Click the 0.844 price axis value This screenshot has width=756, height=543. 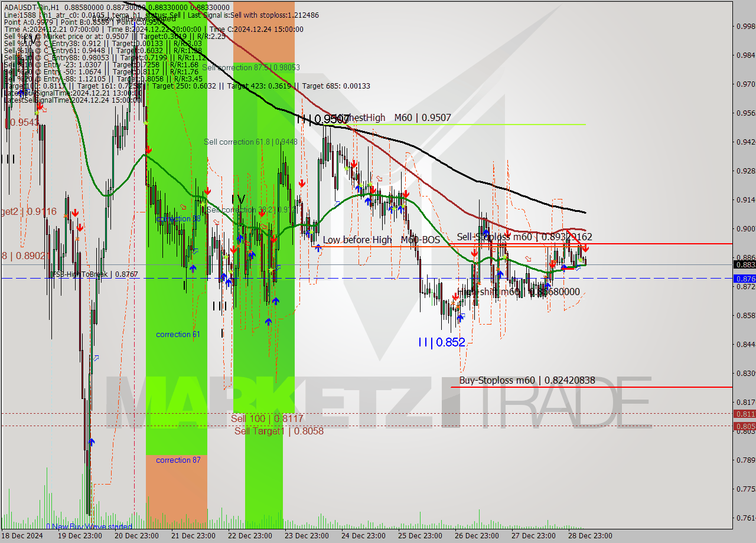[745, 344]
